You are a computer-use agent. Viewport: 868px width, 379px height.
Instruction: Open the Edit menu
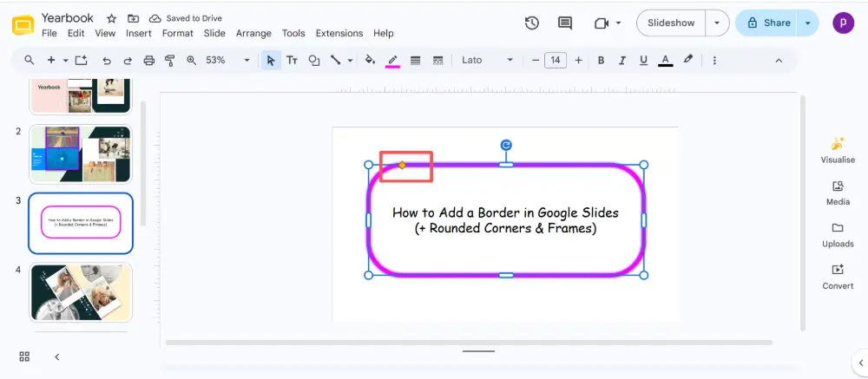(x=76, y=33)
